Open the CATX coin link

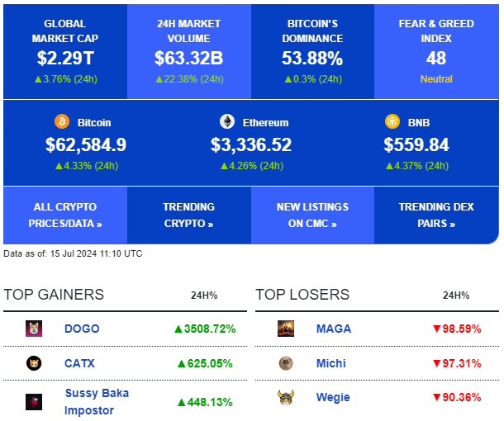pyautogui.click(x=81, y=363)
